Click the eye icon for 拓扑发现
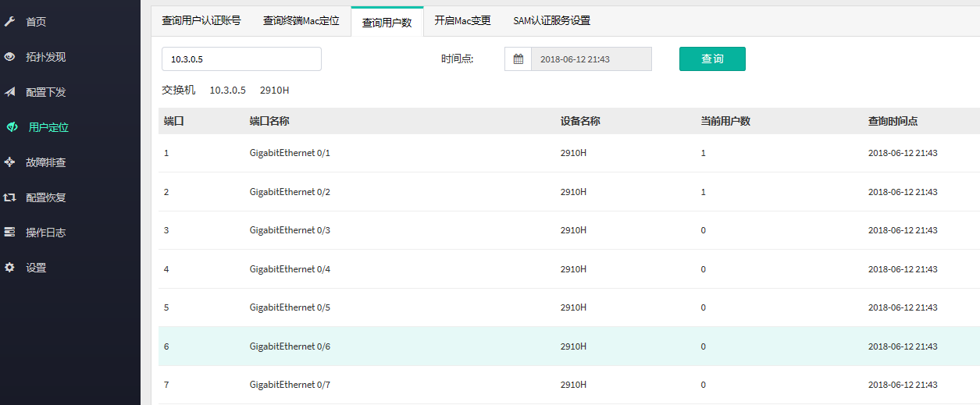 [9, 57]
